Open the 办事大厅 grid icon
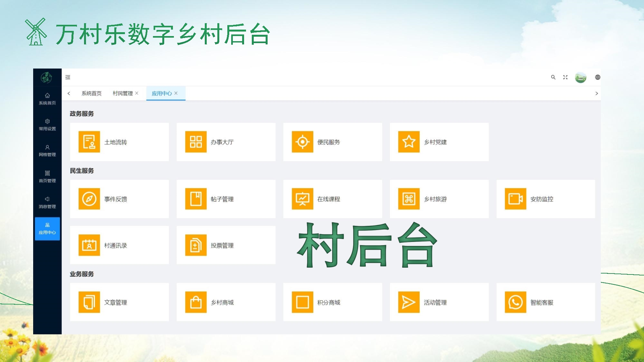This screenshot has height=362, width=644. pyautogui.click(x=196, y=142)
